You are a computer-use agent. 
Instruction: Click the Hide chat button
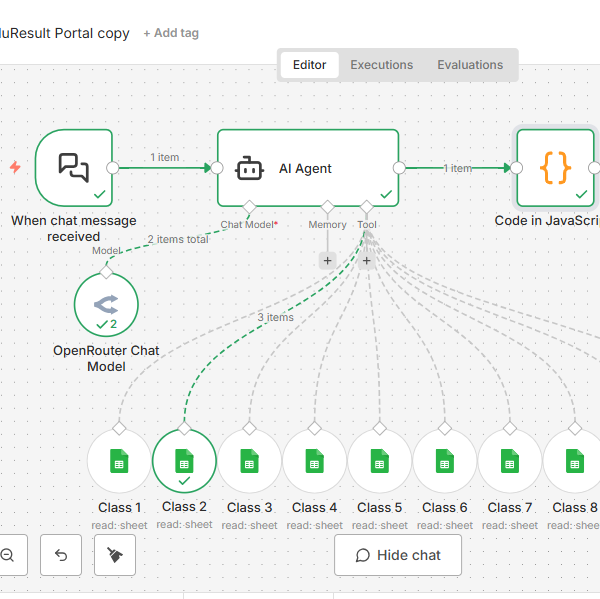tap(398, 555)
